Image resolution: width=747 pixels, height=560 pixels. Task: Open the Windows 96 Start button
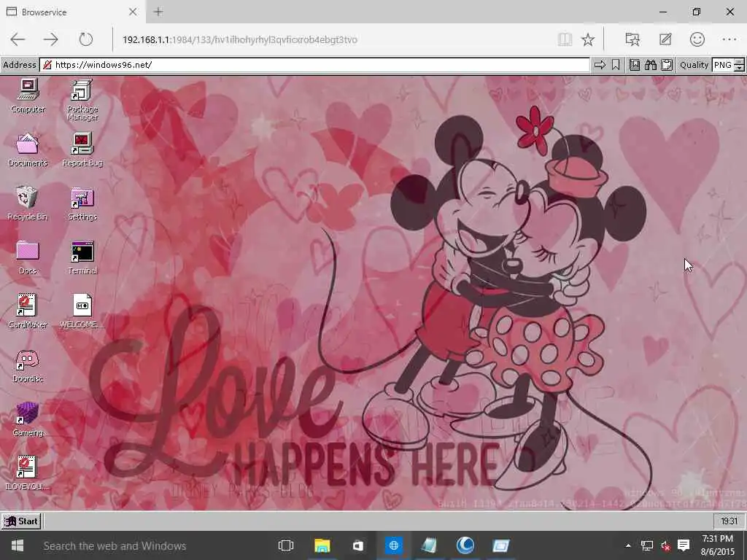(21, 521)
